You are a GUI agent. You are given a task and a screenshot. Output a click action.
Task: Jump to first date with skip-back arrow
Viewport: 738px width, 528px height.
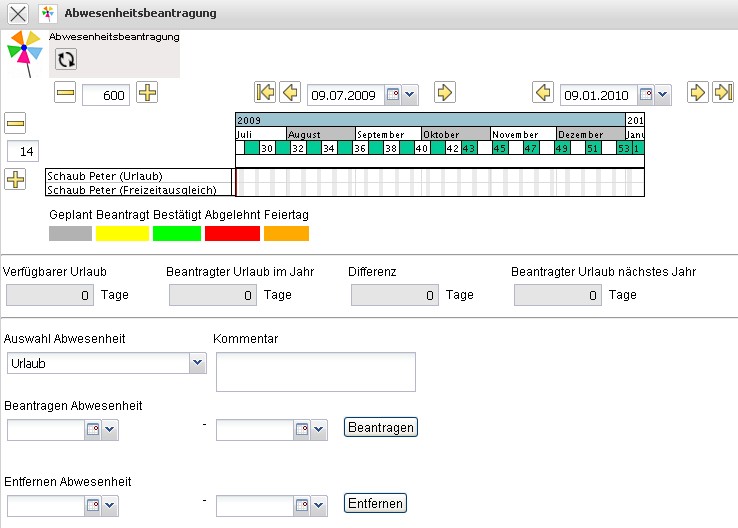click(265, 93)
